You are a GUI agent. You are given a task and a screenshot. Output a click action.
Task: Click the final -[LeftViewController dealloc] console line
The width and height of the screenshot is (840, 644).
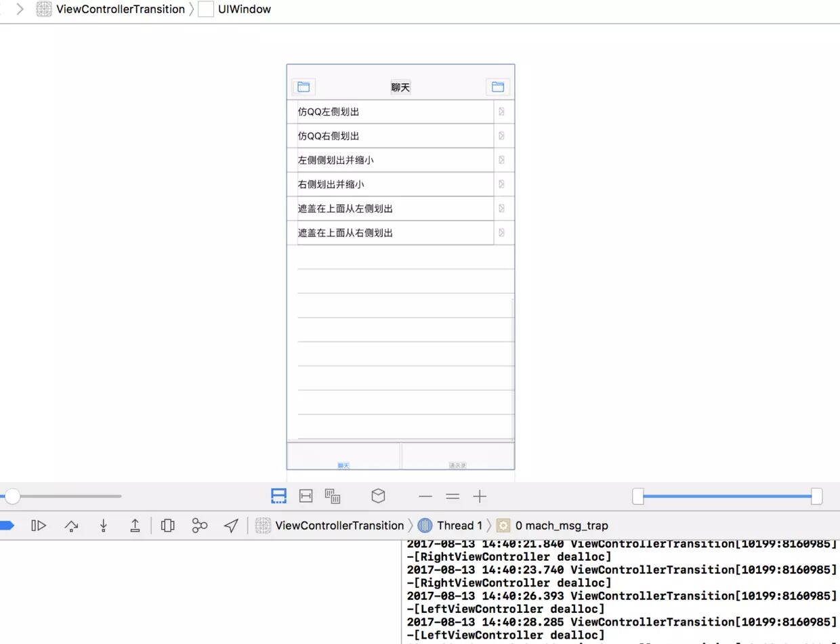coord(505,635)
